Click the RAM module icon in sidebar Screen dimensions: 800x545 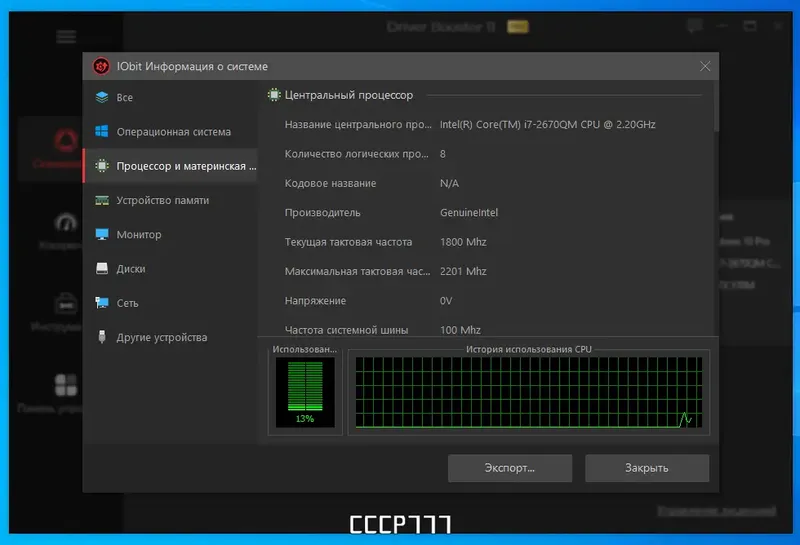pyautogui.click(x=102, y=200)
